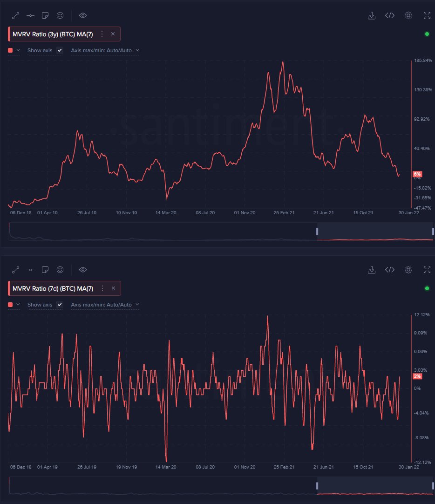Click 25 Feb 21 date on 3y chart
The width and height of the screenshot is (435, 504).
(284, 213)
